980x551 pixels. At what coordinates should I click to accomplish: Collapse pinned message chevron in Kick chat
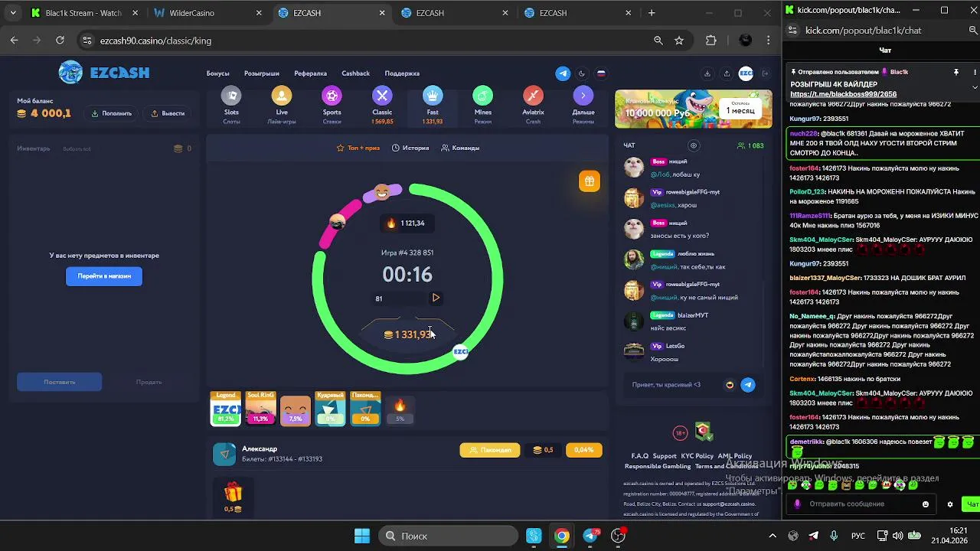975,86
